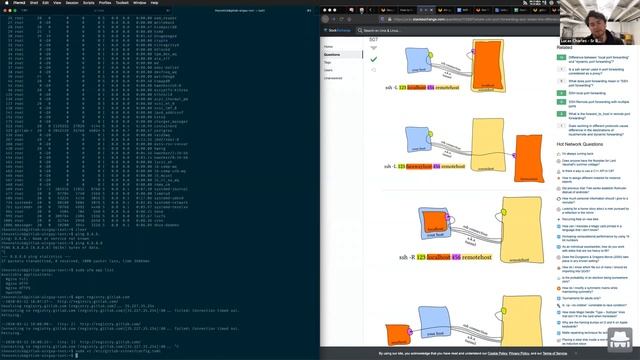The width and height of the screenshot is (640, 360).
Task: Switch to first GitLab fox browser tab
Action: click(387, 10)
